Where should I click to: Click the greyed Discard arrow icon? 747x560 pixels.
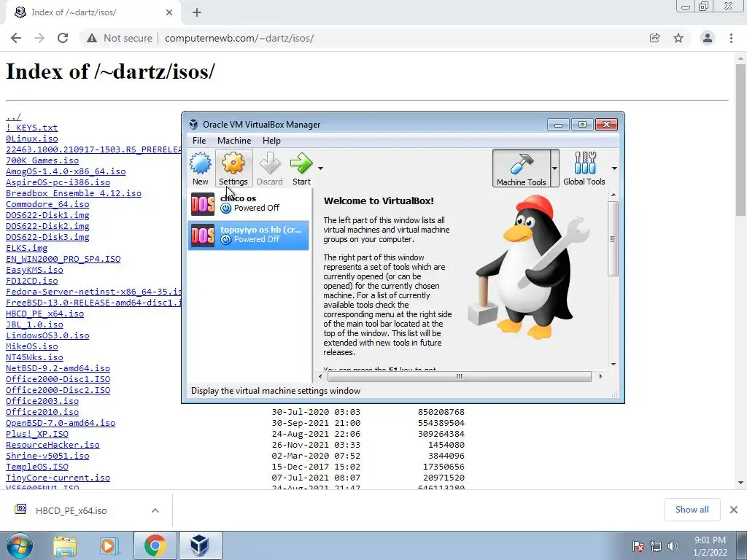[x=270, y=168]
